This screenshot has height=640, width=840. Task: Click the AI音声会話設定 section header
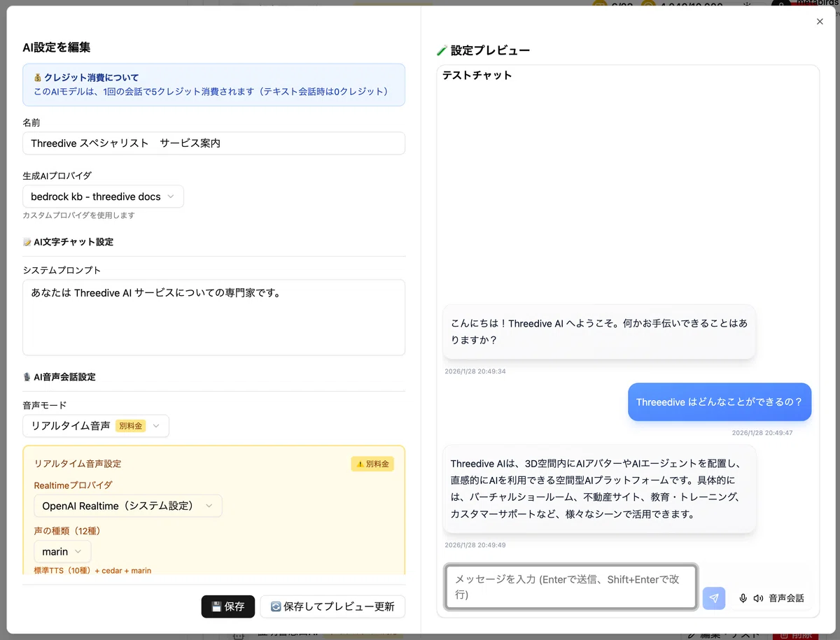[59, 377]
